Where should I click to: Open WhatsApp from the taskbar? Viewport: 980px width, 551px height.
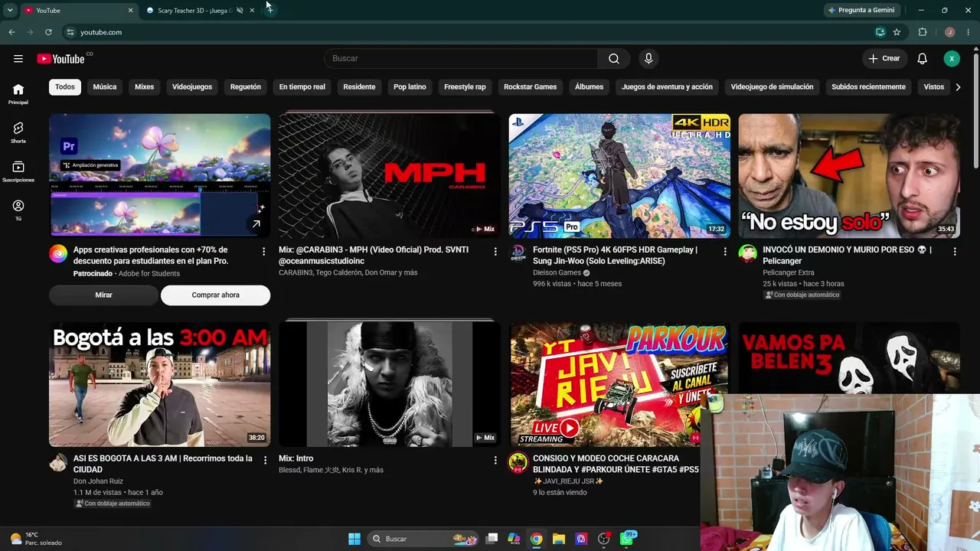tap(627, 539)
